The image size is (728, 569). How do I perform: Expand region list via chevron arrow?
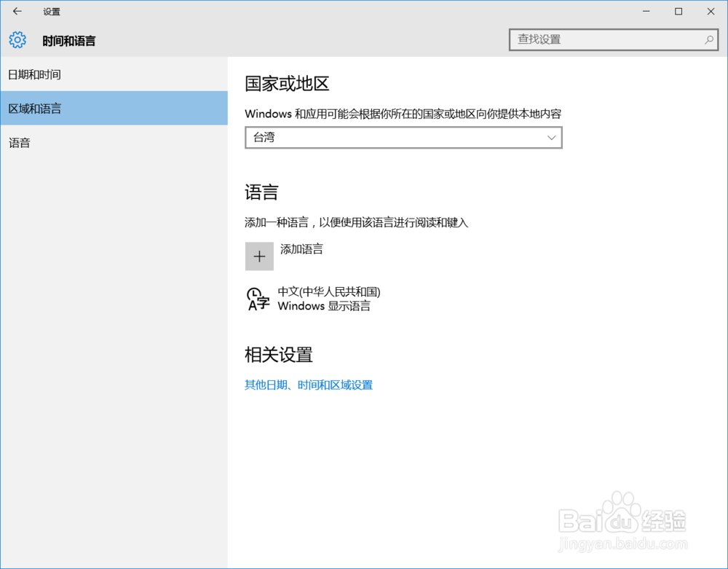pos(551,138)
